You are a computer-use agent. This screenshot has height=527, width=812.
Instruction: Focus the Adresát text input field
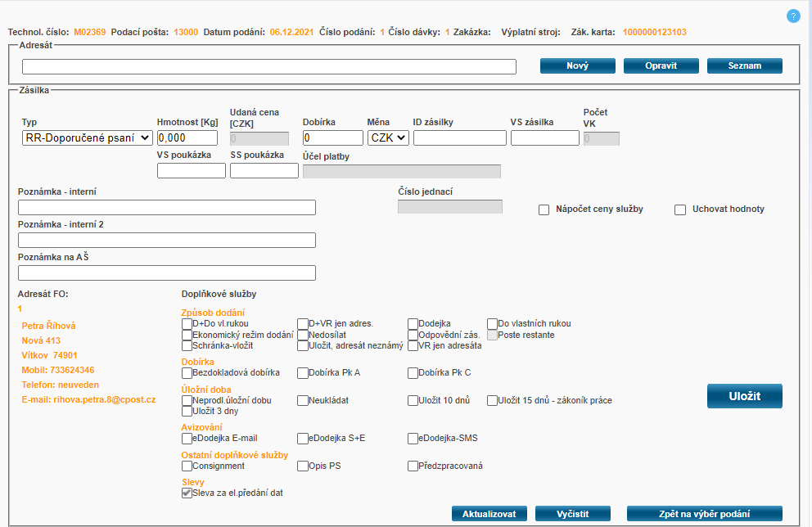point(268,67)
